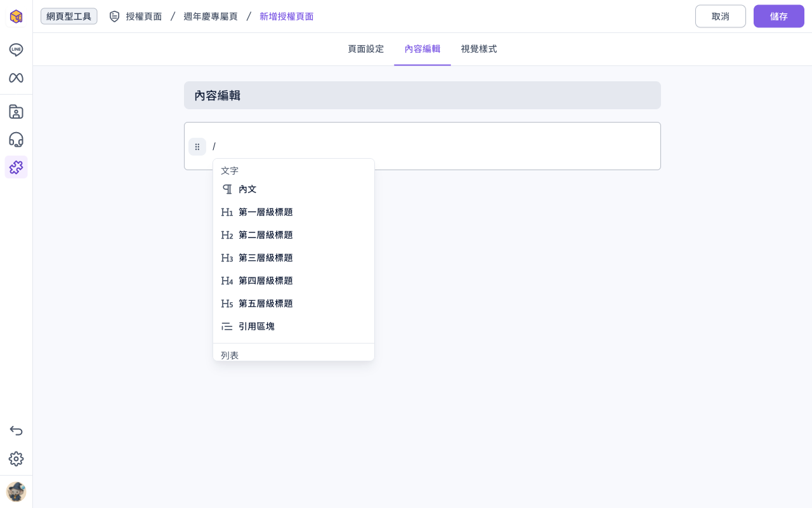Go to the 授權頁面 breadcrumb link
This screenshot has width=812, height=508.
(x=144, y=17)
